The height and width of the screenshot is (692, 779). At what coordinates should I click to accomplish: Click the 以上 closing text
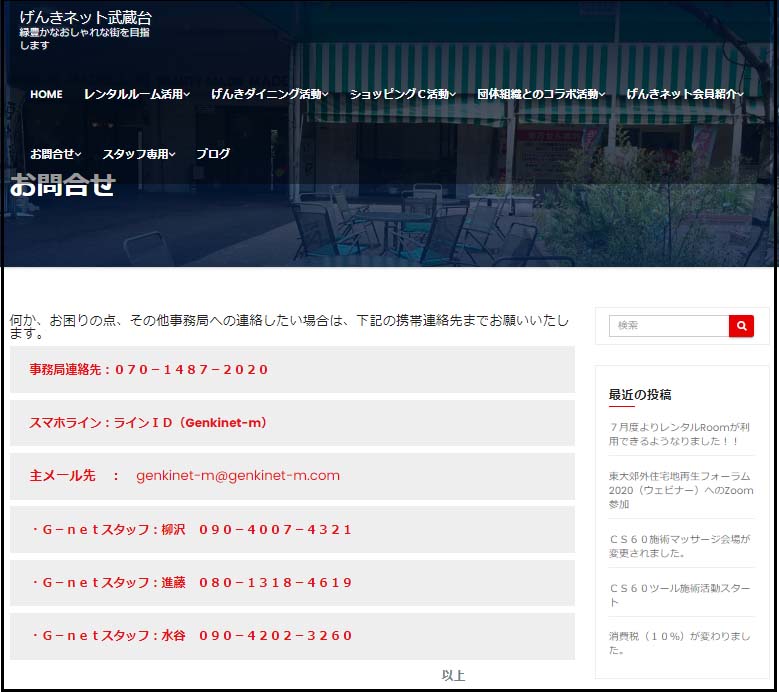[x=453, y=676]
